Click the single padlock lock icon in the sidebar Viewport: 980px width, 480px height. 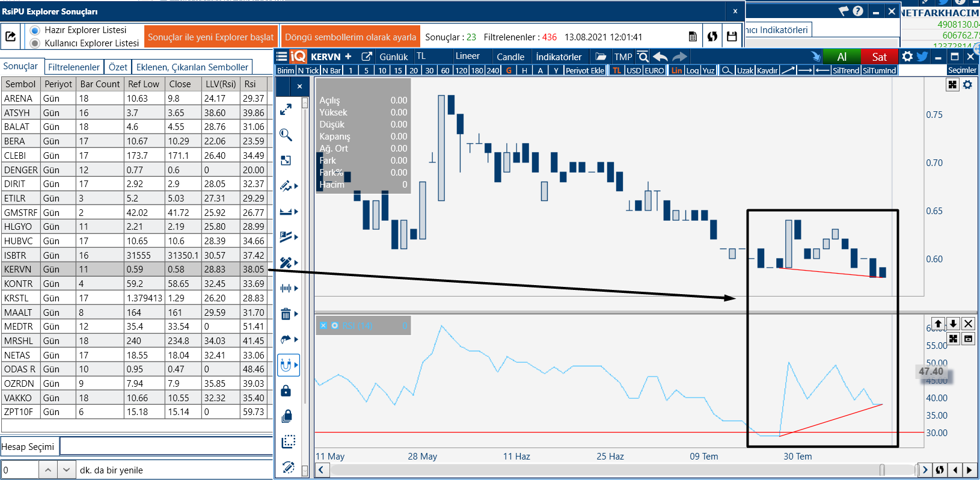click(x=286, y=391)
